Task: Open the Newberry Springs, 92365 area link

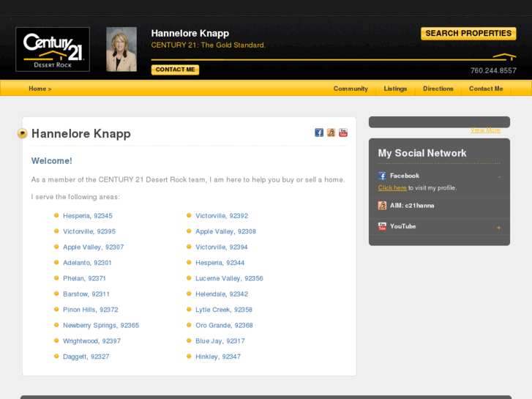Action: [x=101, y=325]
